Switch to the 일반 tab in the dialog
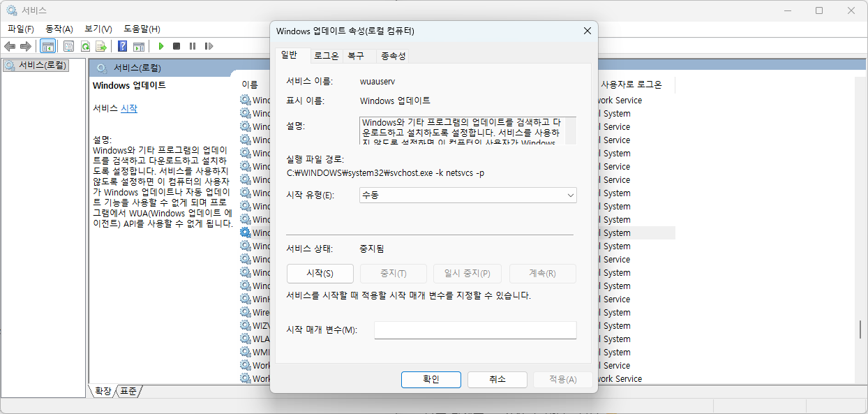The image size is (868, 414). point(290,54)
